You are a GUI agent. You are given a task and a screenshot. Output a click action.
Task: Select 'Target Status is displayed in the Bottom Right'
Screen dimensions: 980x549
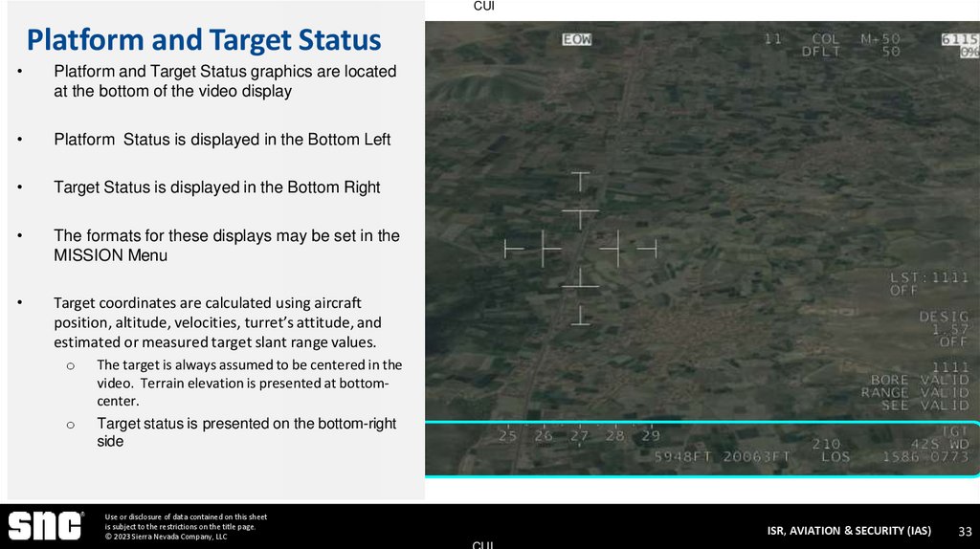tap(217, 187)
